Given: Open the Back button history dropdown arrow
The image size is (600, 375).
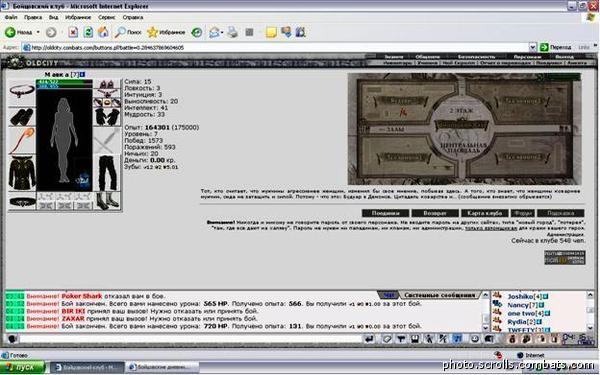Looking at the screenshot, I should click(38, 32).
